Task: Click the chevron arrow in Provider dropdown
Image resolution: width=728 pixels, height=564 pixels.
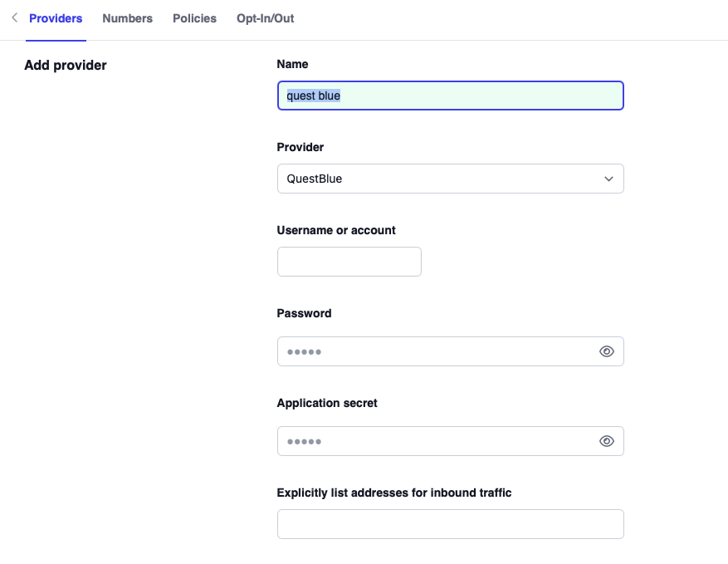Action: coord(608,179)
